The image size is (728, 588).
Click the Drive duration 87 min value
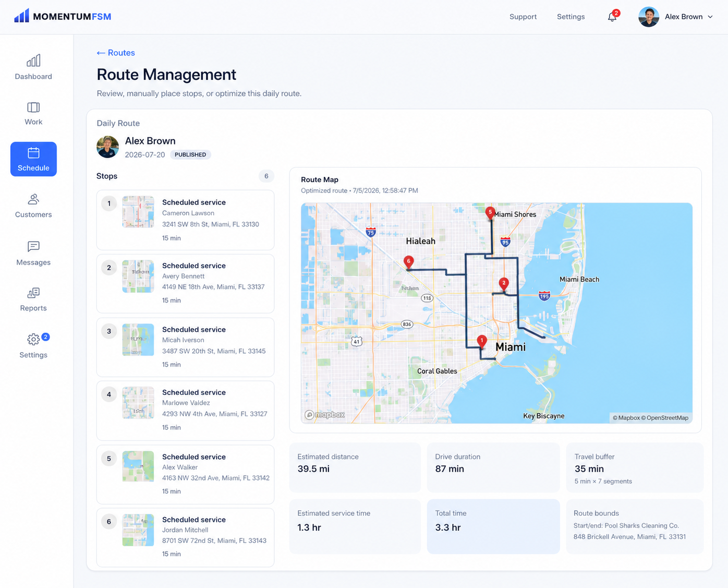[450, 469]
